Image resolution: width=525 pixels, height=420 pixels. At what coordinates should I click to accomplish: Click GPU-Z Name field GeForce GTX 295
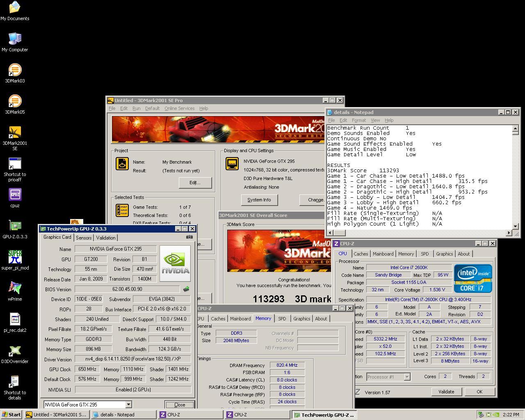pos(116,249)
